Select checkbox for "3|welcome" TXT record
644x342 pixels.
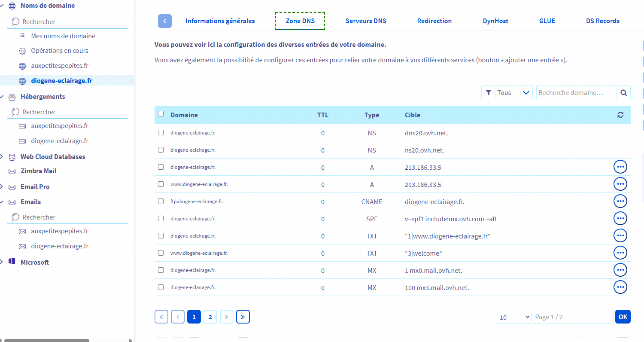161,253
